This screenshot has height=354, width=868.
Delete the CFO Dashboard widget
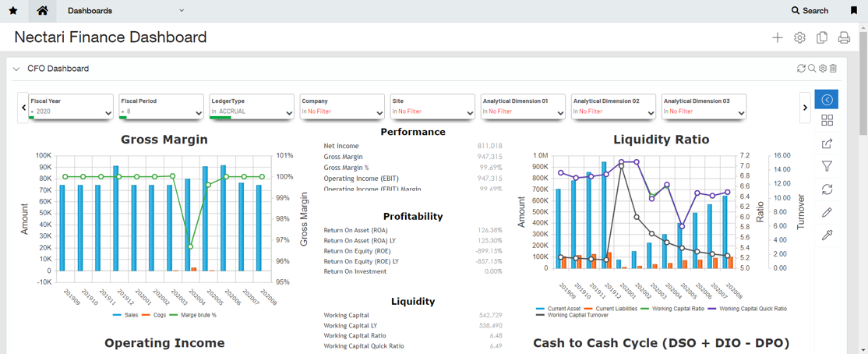[x=833, y=68]
